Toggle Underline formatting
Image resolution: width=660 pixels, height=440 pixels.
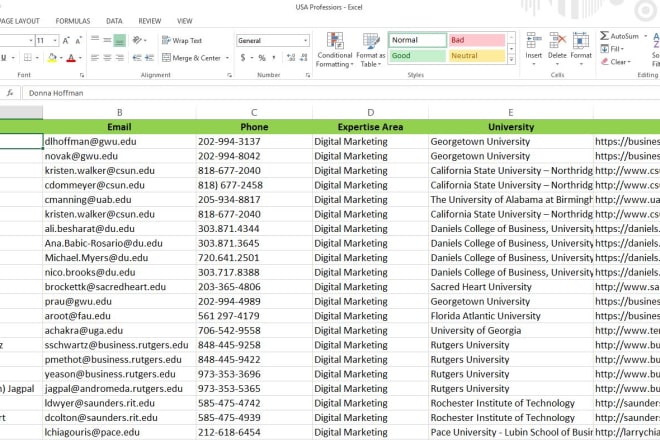pos(4,58)
